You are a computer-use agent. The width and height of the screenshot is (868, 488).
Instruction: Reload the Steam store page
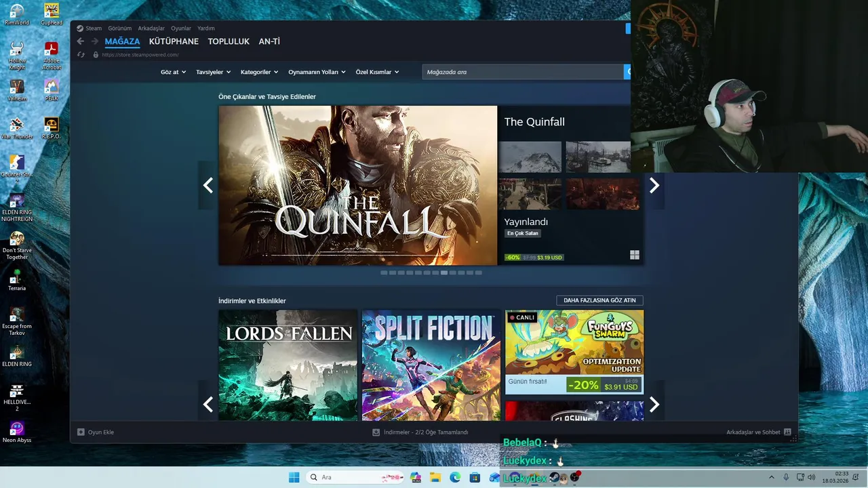click(x=81, y=55)
